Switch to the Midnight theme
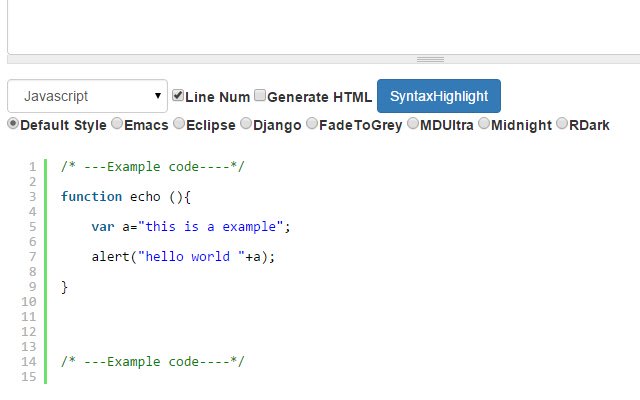The image size is (640, 400). (484, 123)
